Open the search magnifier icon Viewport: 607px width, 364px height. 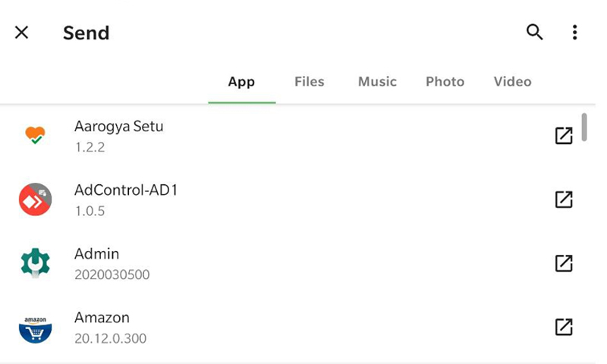click(535, 32)
